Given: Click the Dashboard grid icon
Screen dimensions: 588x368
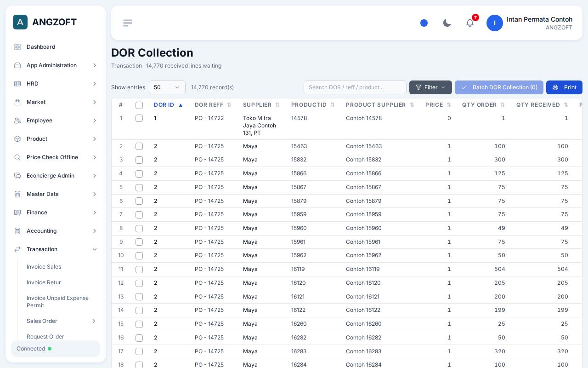Looking at the screenshot, I should (x=17, y=47).
